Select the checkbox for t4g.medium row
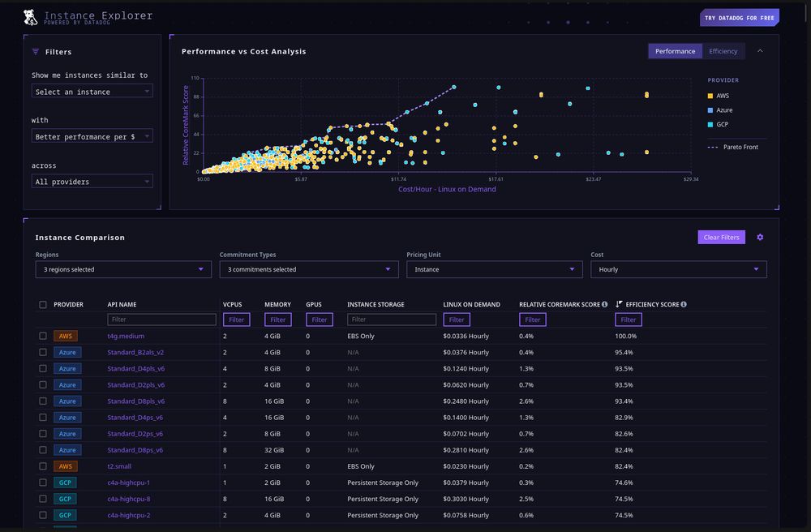The image size is (811, 532). [43, 336]
